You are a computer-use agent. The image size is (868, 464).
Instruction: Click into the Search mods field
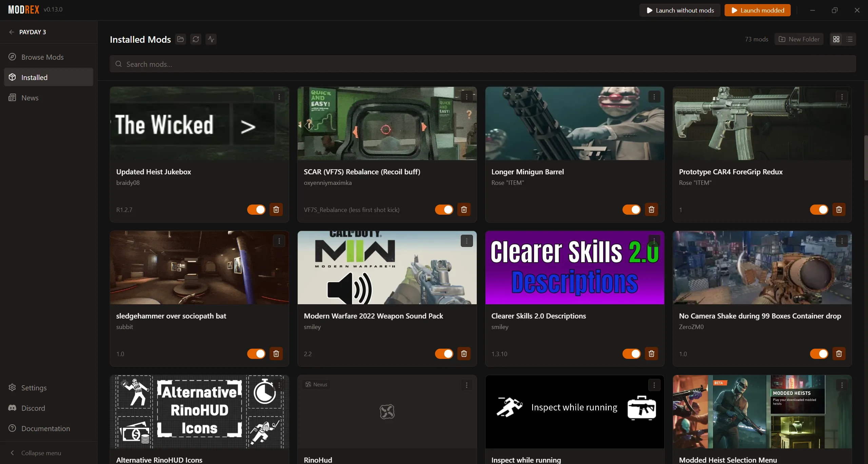(x=483, y=64)
